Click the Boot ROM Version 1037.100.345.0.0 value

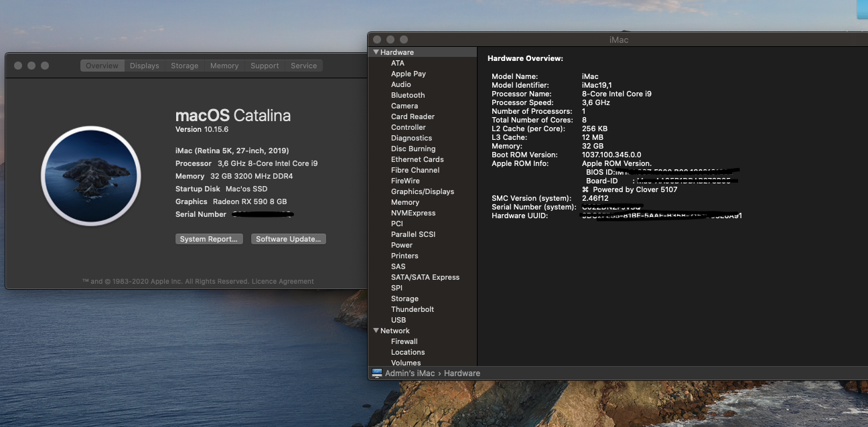click(x=611, y=155)
